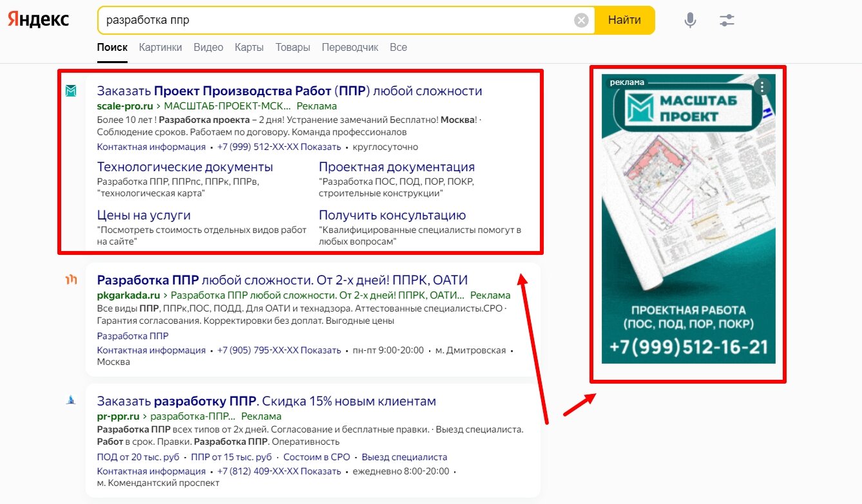
Task: Start voice search with the microphone icon
Action: pos(690,21)
